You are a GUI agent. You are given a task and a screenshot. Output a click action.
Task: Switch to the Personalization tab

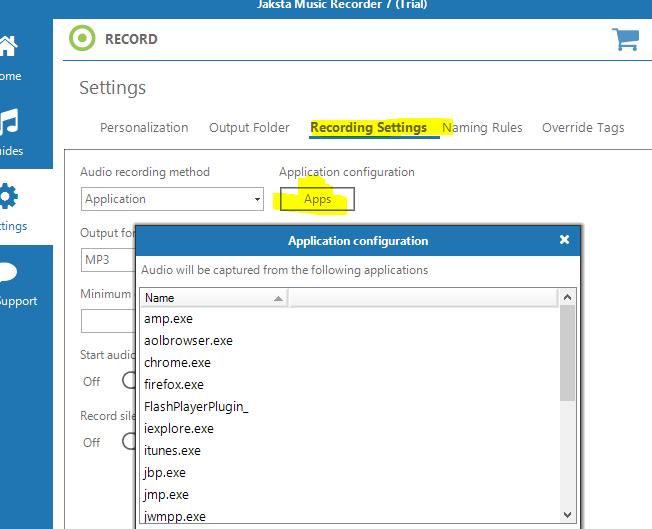(x=144, y=127)
